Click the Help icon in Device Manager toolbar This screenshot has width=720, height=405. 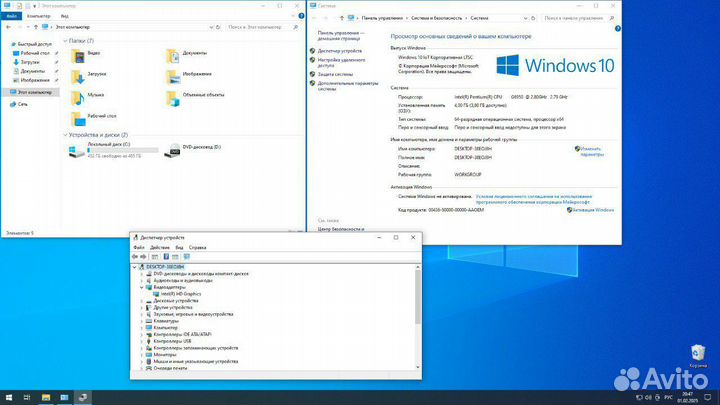[x=166, y=257]
